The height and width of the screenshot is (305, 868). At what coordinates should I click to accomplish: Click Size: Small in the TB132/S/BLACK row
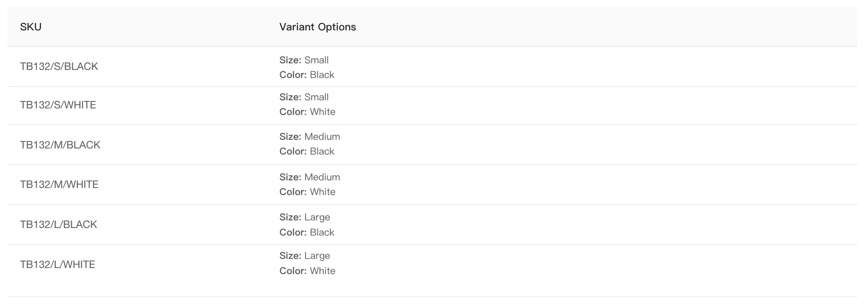[x=304, y=60]
